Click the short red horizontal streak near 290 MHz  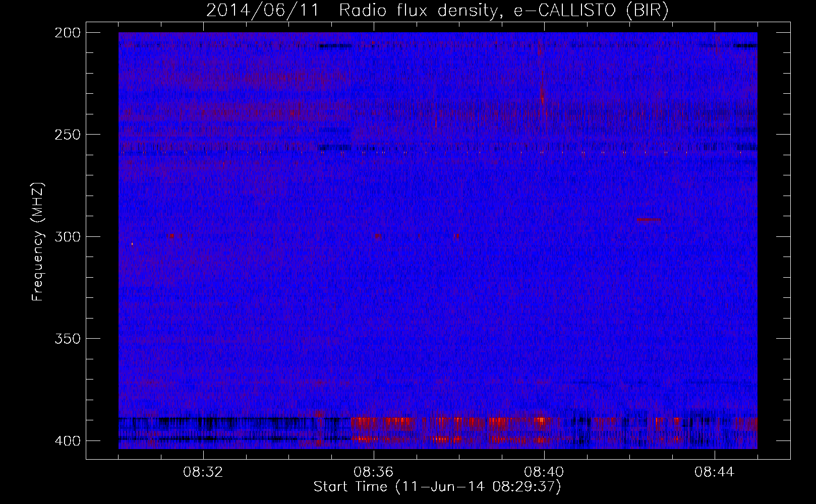tap(649, 220)
